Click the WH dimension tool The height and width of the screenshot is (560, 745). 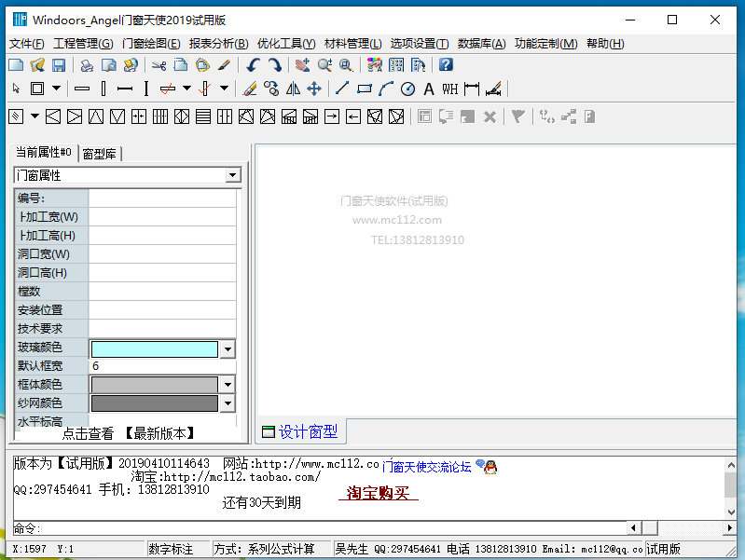(450, 89)
